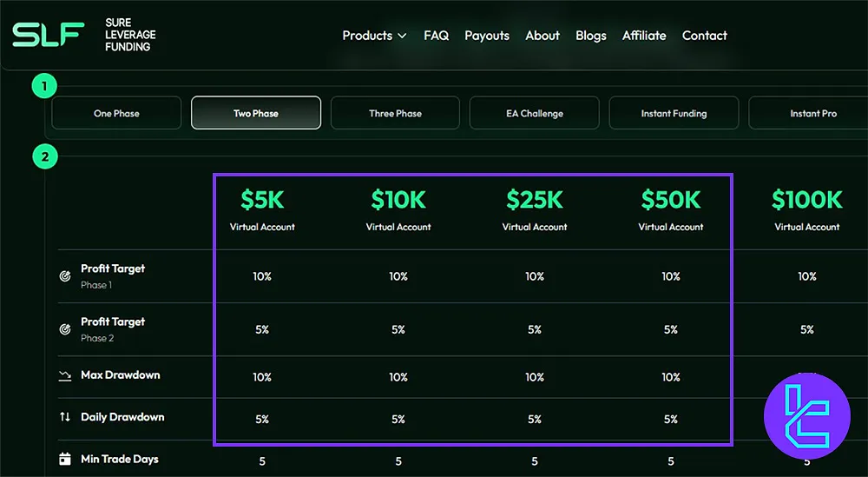Viewport: 868px width, 477px height.
Task: Click Phase 1 profit target for $5K
Action: pyautogui.click(x=262, y=276)
